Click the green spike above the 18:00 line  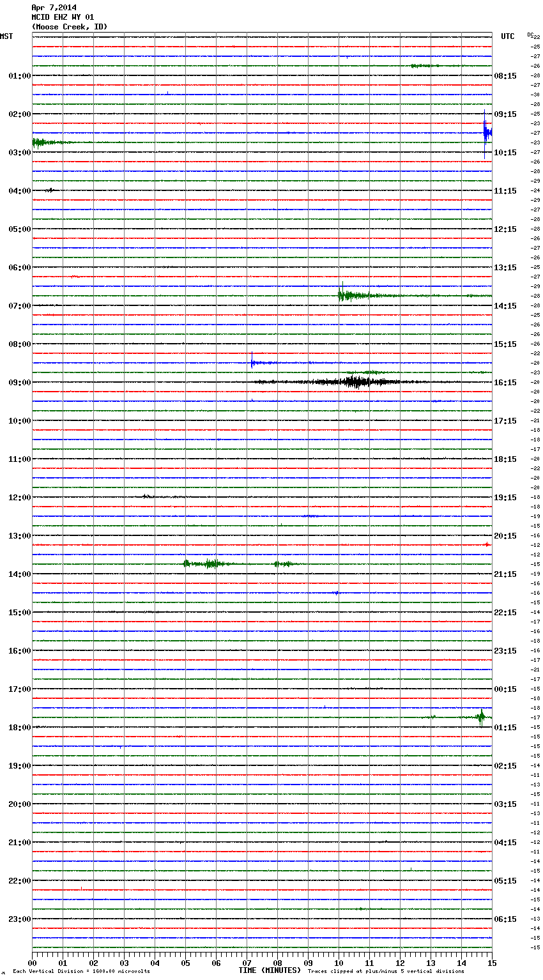(481, 717)
